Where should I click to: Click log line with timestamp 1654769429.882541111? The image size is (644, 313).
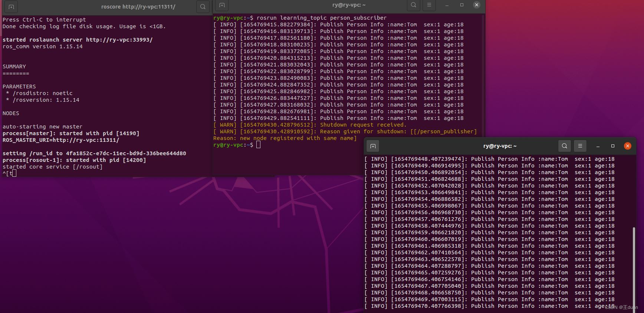(338, 118)
